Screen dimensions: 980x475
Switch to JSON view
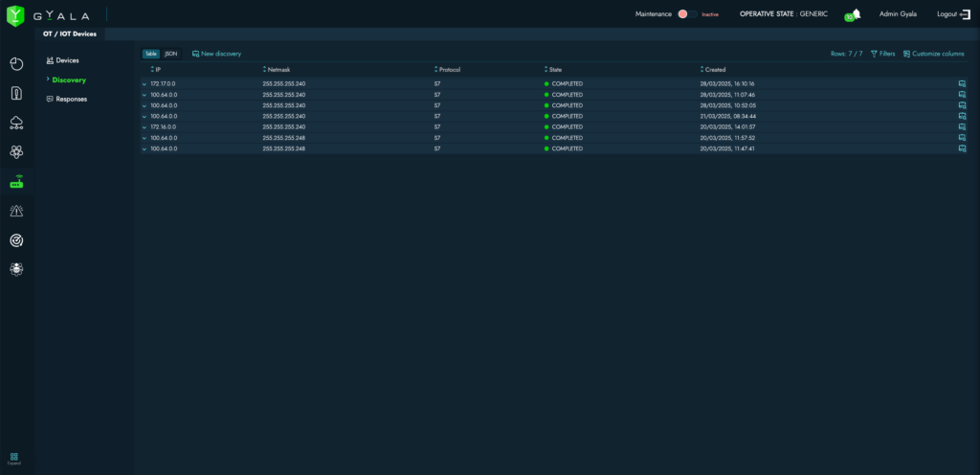coord(170,54)
